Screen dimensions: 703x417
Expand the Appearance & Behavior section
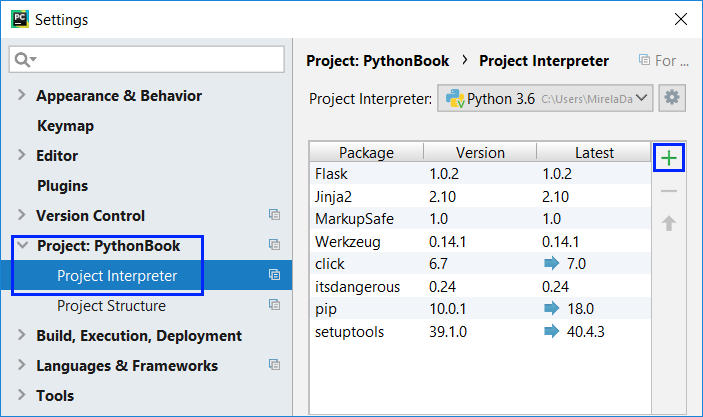[x=22, y=96]
